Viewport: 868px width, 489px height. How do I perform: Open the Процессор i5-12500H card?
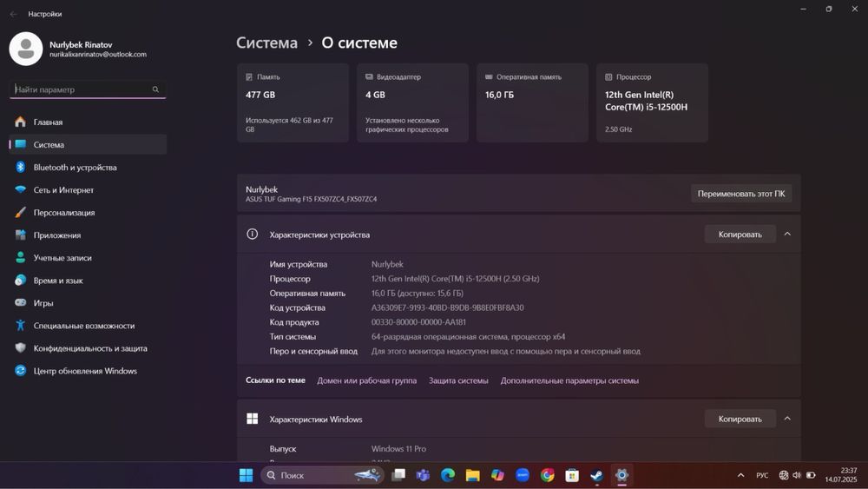652,103
